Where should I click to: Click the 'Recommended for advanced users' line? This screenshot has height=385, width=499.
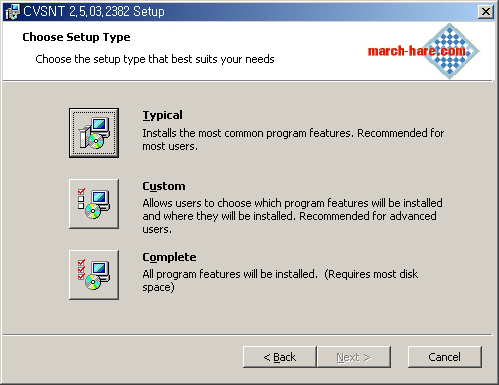[x=289, y=222]
